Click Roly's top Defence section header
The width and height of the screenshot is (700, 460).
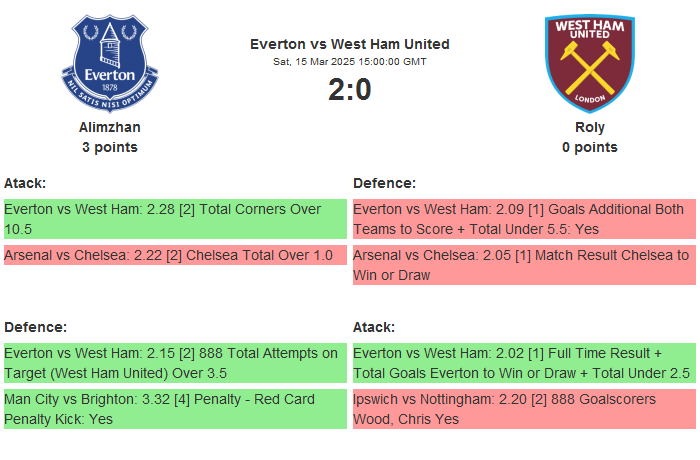coord(385,183)
